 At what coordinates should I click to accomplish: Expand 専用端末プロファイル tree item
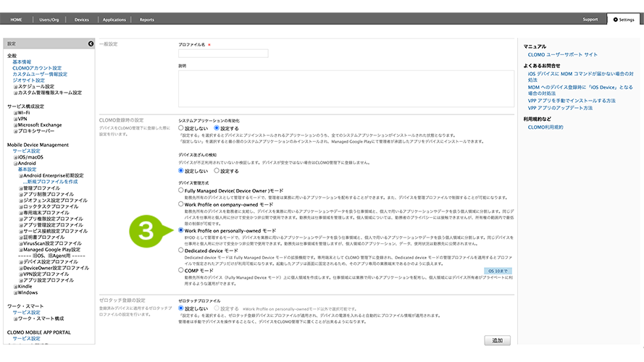21,213
